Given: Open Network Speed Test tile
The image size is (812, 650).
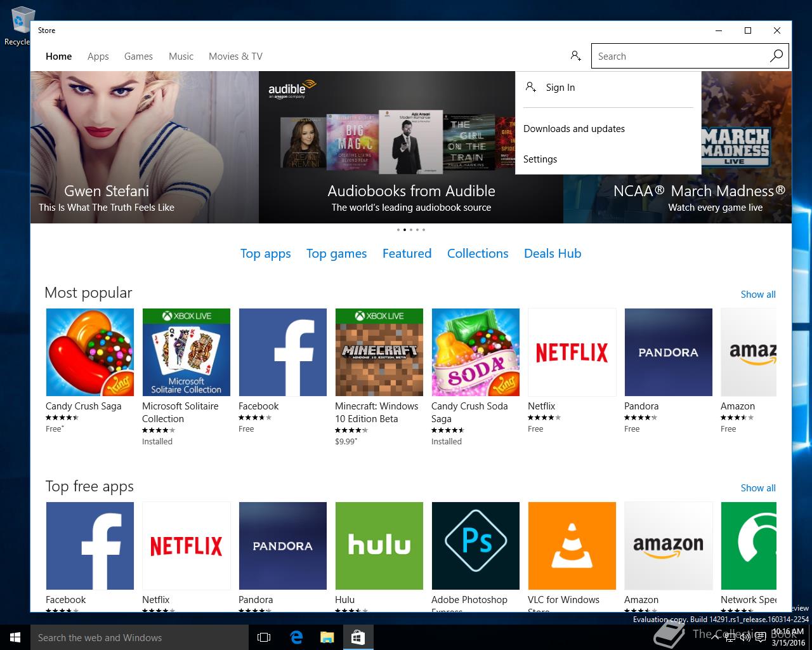Looking at the screenshot, I should coord(749,546).
